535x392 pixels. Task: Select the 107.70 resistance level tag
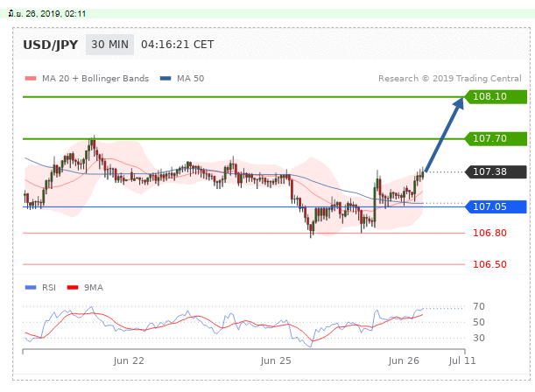[x=496, y=139]
